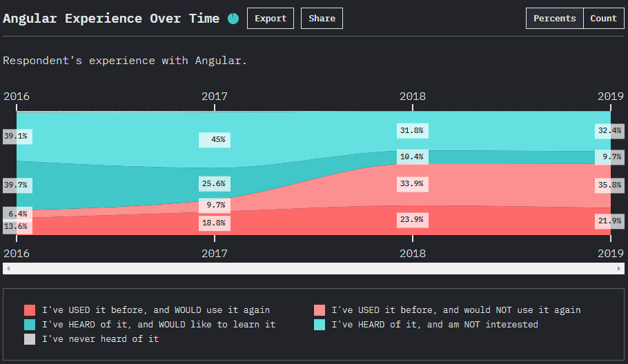The height and width of the screenshot is (364, 628).
Task: Click the 45% label for 2017
Action: coord(215,139)
